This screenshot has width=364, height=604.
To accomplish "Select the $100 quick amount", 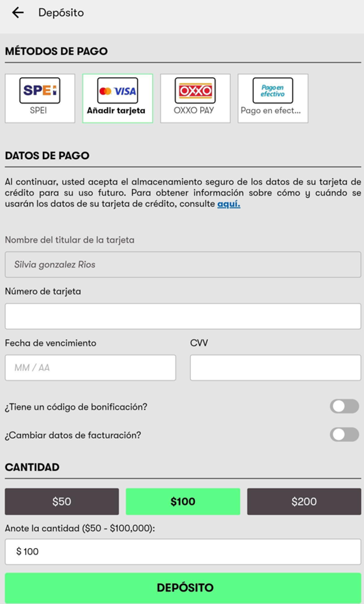I will coord(183,501).
